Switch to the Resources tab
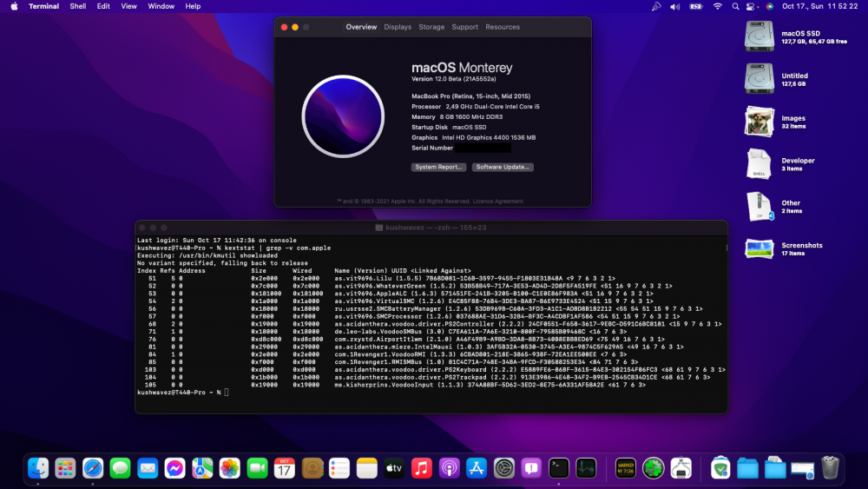Screen dimensions: 868x489 point(503,27)
